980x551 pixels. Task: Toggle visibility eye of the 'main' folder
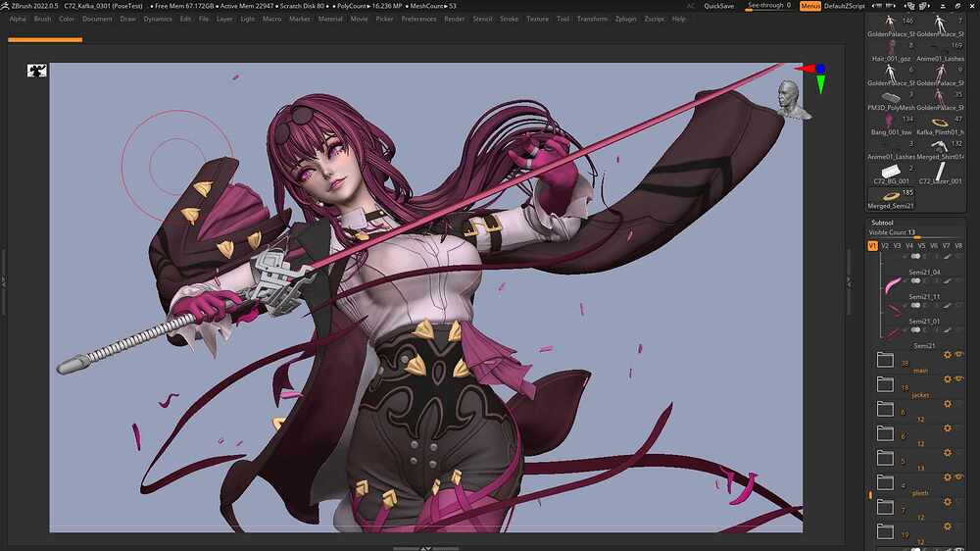[x=958, y=355]
